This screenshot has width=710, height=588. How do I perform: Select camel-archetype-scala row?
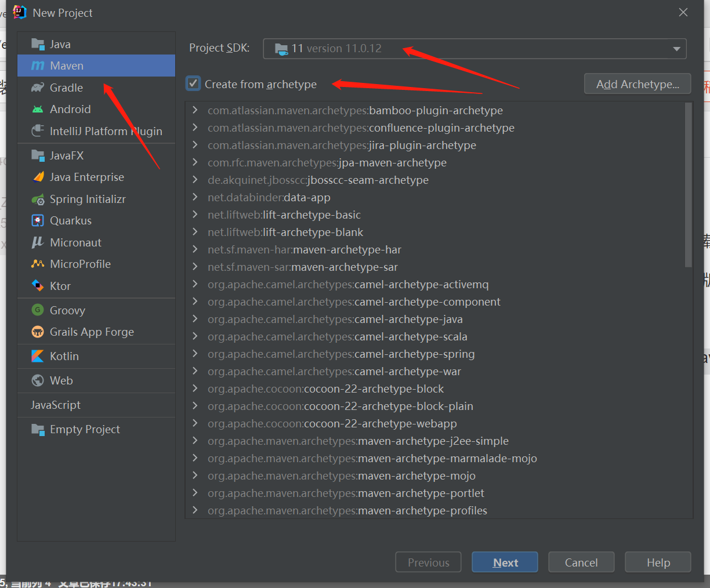pos(435,336)
